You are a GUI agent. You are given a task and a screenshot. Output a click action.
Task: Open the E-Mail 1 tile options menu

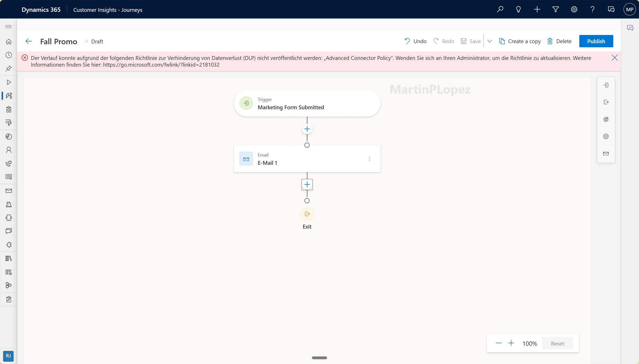point(370,159)
